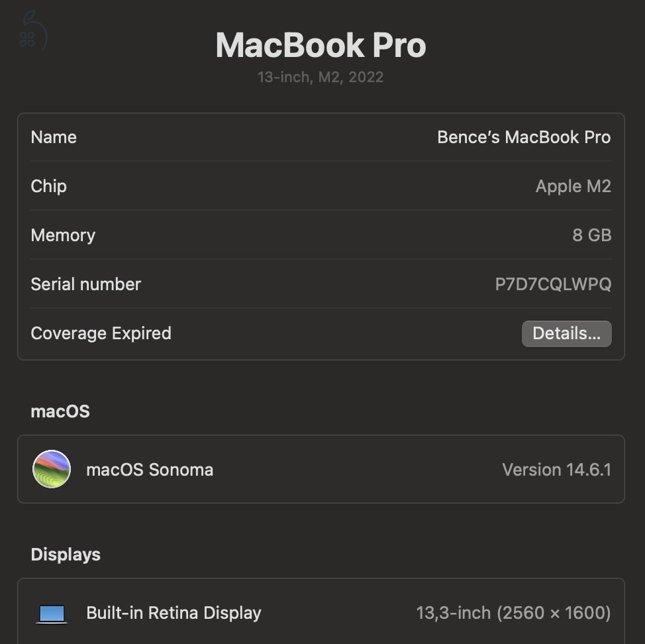This screenshot has width=645, height=644.
Task: Click the macOS Sonoma name text
Action: [x=150, y=470]
